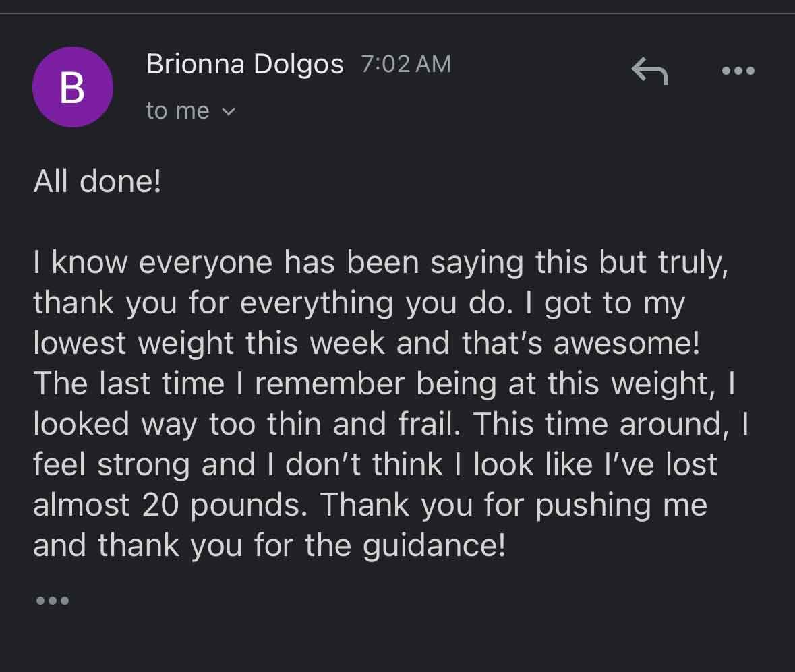The width and height of the screenshot is (795, 672).
Task: Click the line starting "feel strong and"
Action: pyautogui.click(x=375, y=465)
